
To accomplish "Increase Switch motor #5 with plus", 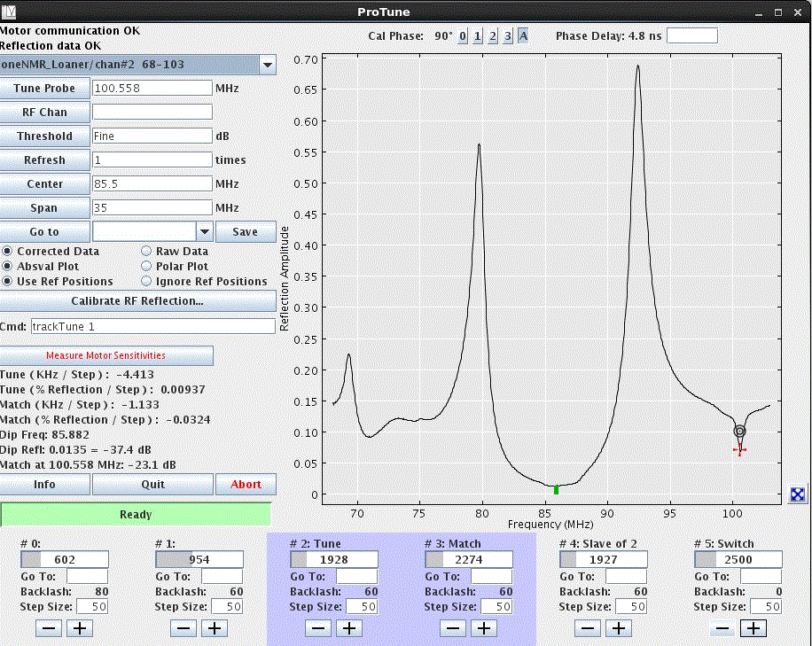I will pos(753,628).
